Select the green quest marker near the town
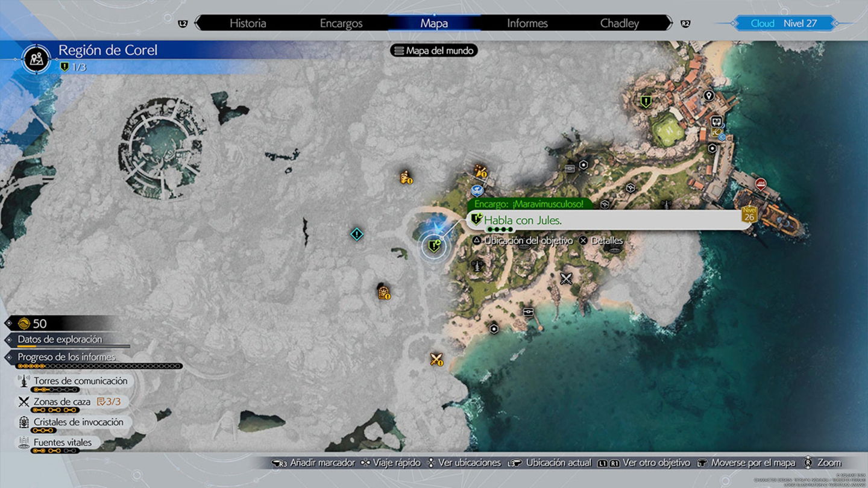 [x=646, y=102]
